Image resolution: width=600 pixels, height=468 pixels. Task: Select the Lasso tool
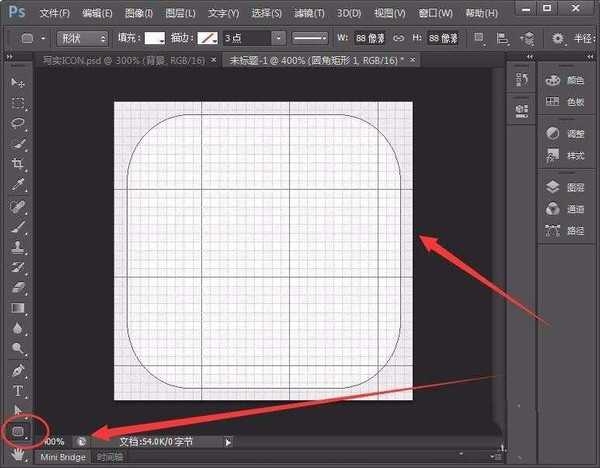point(17,122)
